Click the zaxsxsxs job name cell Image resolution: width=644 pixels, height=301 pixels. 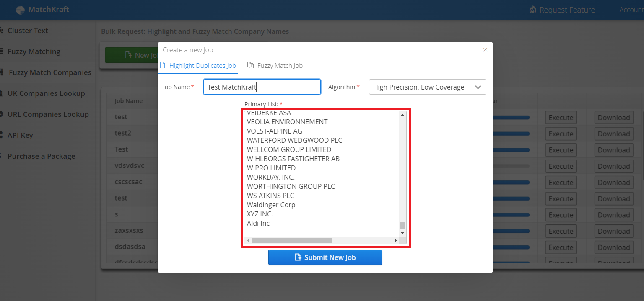(129, 230)
